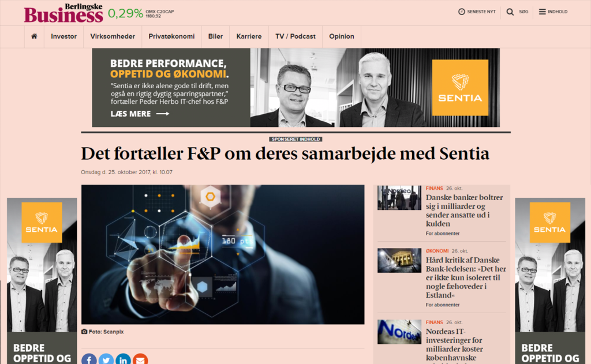
Task: Share article via Twitter icon
Action: pos(106,359)
